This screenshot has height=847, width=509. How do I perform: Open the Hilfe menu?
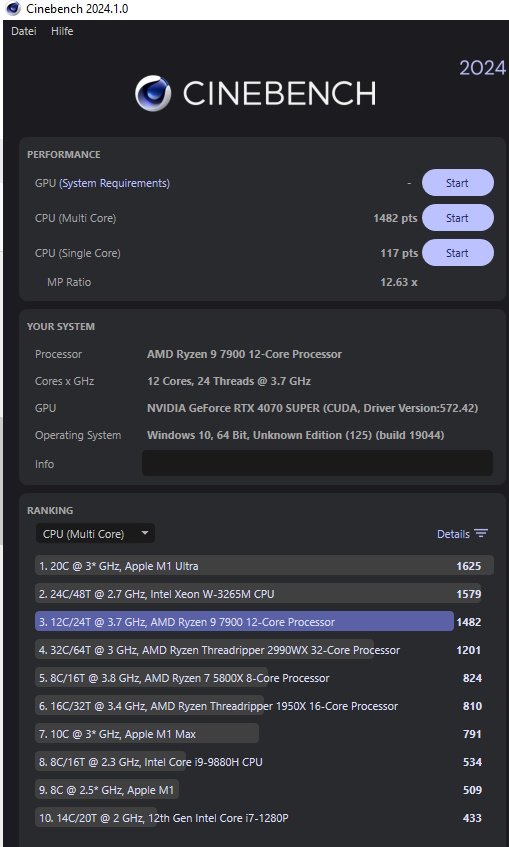tap(62, 31)
